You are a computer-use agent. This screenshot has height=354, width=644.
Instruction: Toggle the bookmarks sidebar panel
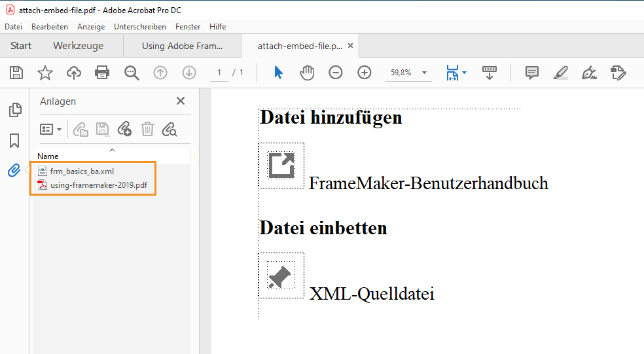pos(14,141)
